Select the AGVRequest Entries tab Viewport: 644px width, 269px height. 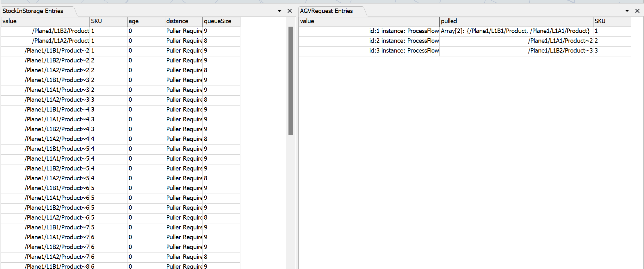(x=326, y=11)
